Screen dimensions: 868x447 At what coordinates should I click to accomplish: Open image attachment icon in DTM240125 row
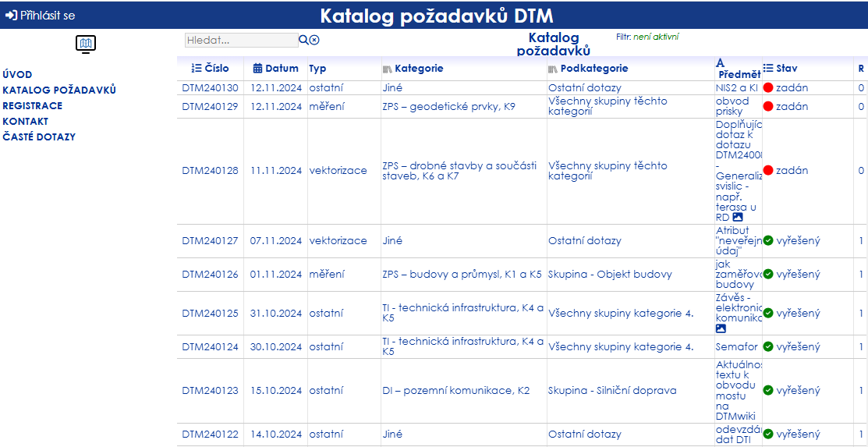click(x=720, y=328)
